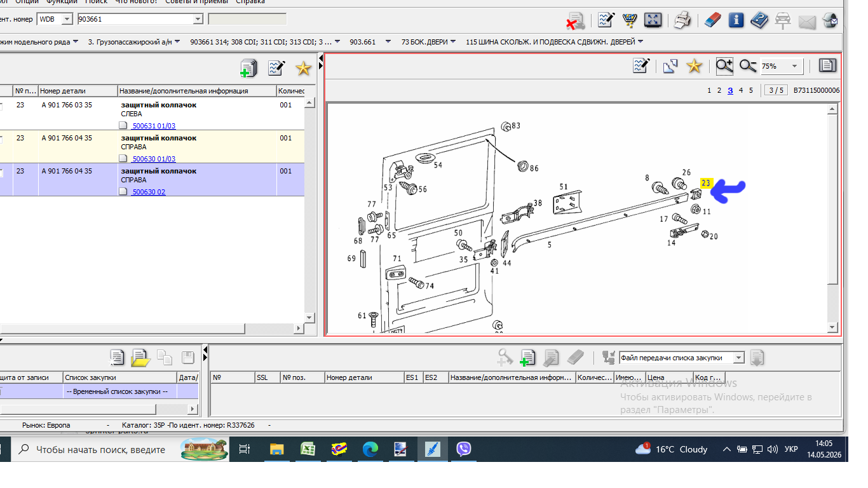The height and width of the screenshot is (488, 868).
Task: Click the image resize icon in diagram toolbar
Action: (x=670, y=66)
